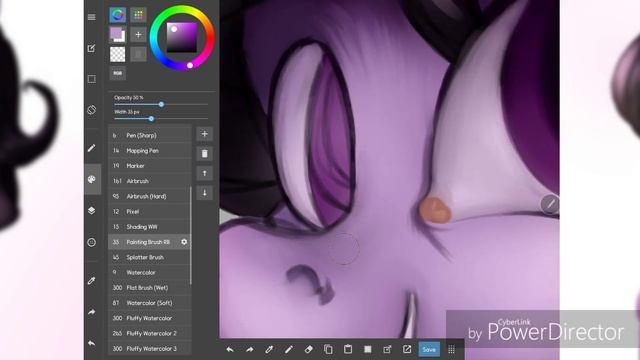Open the hamburger main menu

[x=91, y=17]
